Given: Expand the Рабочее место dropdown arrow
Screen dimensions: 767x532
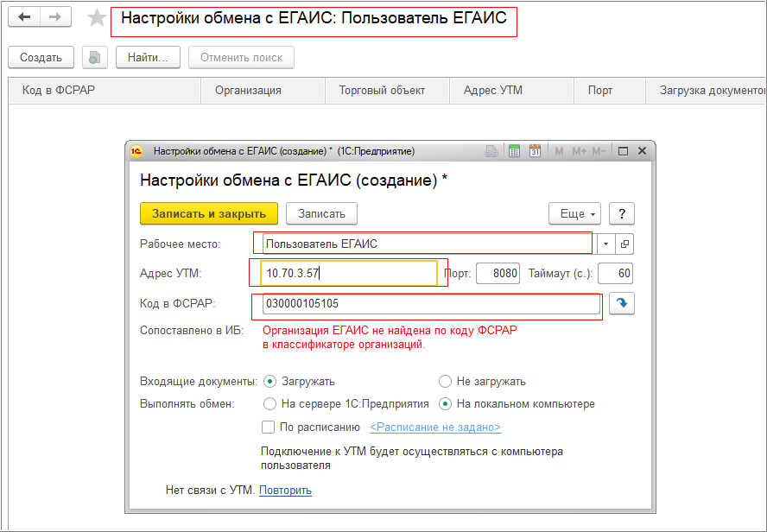Looking at the screenshot, I should [x=605, y=244].
